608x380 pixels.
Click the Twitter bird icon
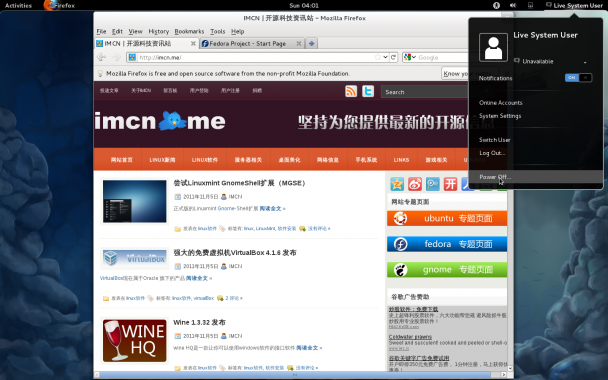(x=368, y=91)
